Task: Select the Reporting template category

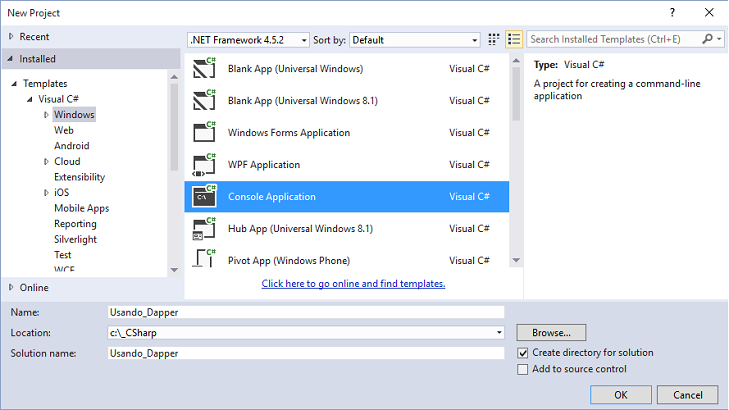Action: (x=75, y=224)
